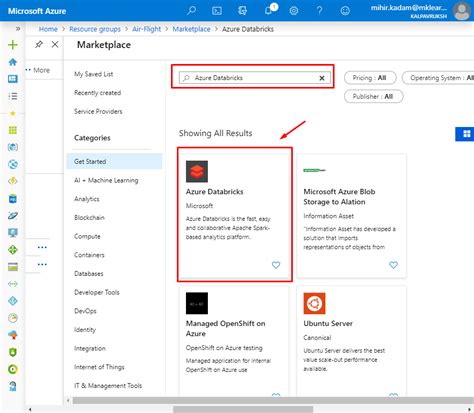Open Microsoft Azure Blob Storage to Alation card
This screenshot has height=413, width=474.
click(351, 216)
